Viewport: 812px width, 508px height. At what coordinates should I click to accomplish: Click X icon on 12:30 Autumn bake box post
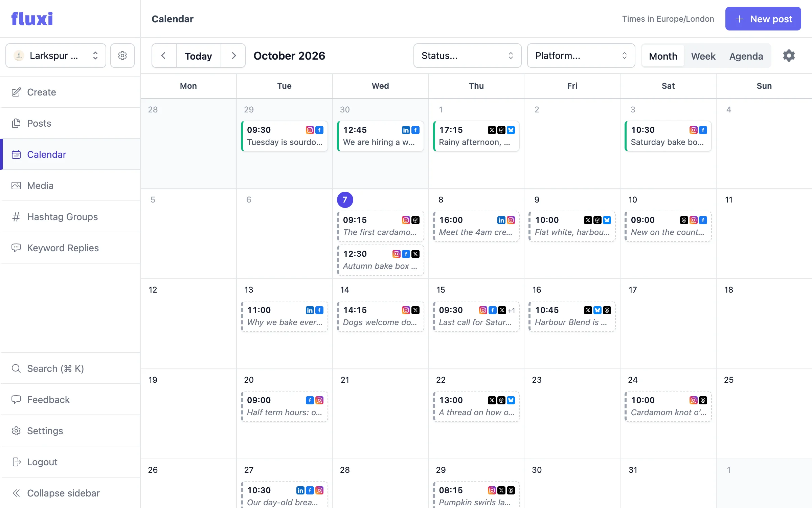(x=415, y=254)
